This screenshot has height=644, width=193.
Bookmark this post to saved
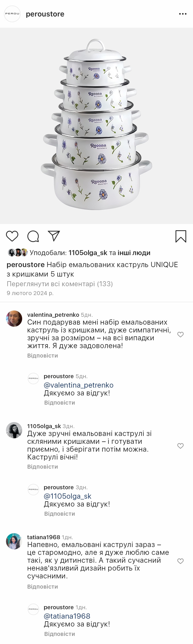point(181,236)
